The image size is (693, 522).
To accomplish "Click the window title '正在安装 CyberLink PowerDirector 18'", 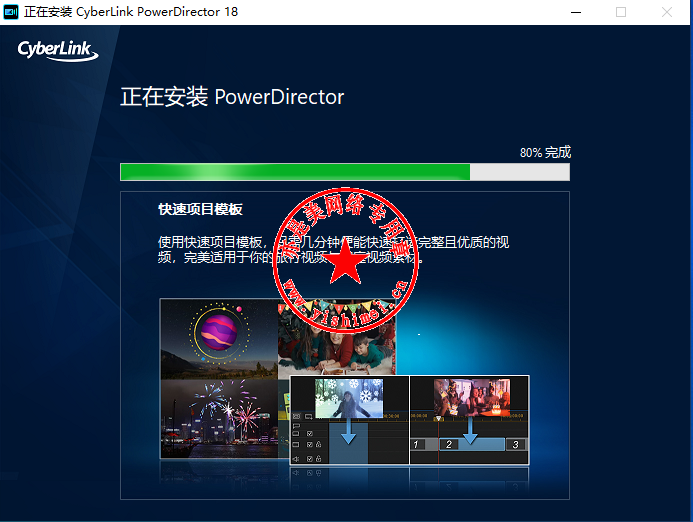I will click(x=131, y=12).
